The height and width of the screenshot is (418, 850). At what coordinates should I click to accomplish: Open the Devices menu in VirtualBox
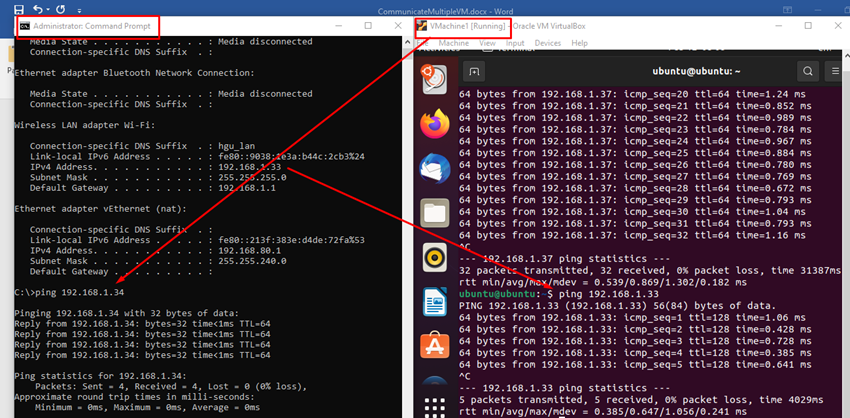point(548,43)
